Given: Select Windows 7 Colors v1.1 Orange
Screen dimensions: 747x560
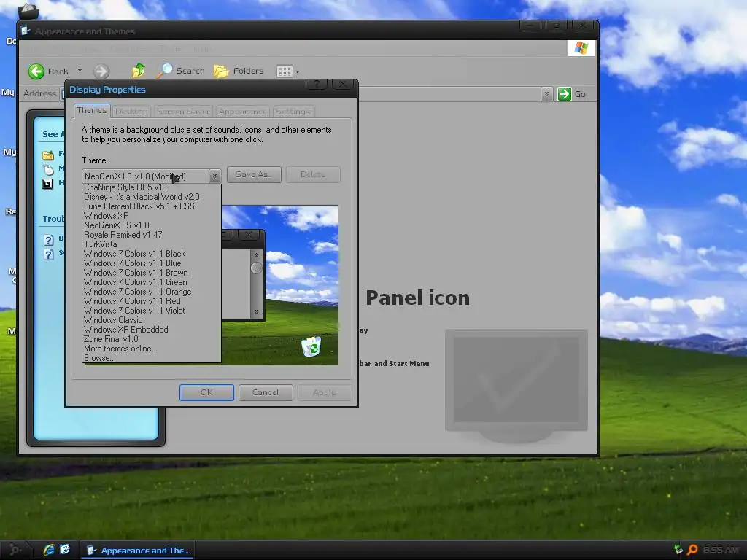Looking at the screenshot, I should click(152, 292).
